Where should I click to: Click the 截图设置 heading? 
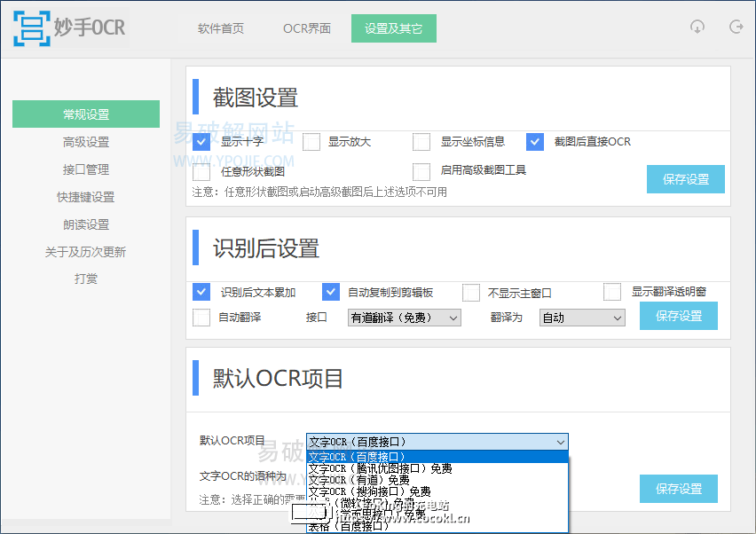256,98
